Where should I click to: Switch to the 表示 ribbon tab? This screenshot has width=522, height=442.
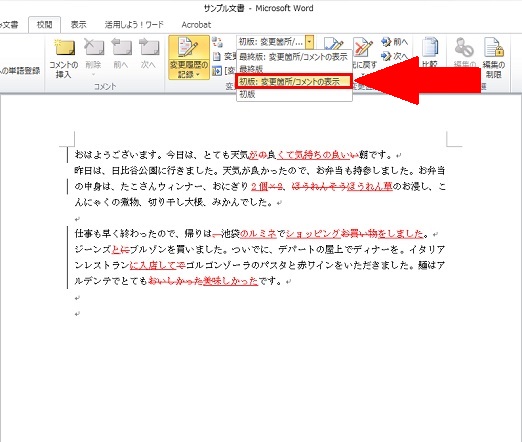[x=79, y=25]
